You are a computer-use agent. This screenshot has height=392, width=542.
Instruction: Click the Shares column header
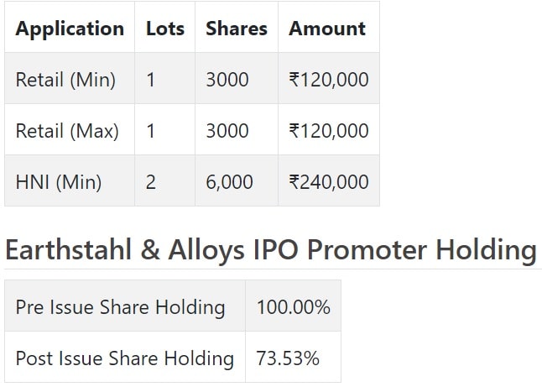(x=237, y=29)
